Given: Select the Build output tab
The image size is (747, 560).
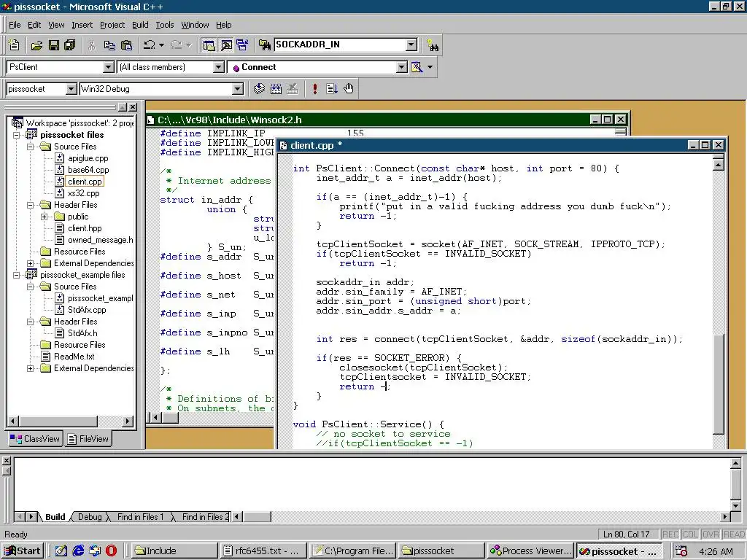Looking at the screenshot, I should tap(55, 517).
